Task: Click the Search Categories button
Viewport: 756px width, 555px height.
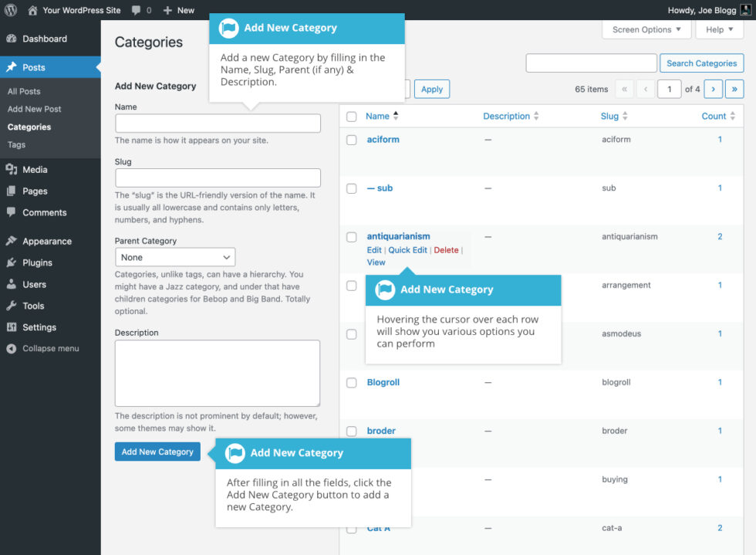Action: [701, 63]
